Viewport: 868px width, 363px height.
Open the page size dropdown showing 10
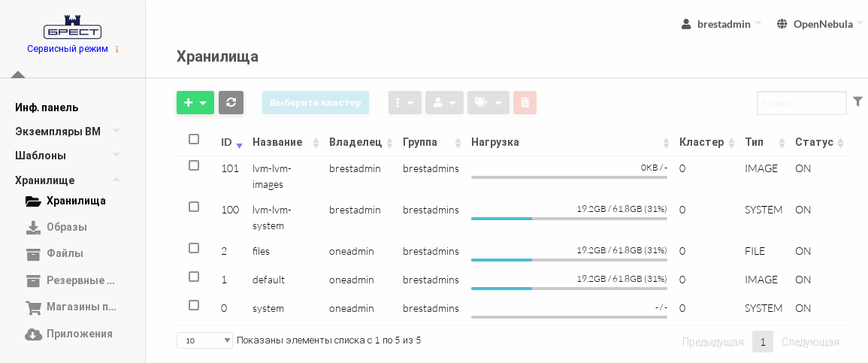[x=204, y=340]
